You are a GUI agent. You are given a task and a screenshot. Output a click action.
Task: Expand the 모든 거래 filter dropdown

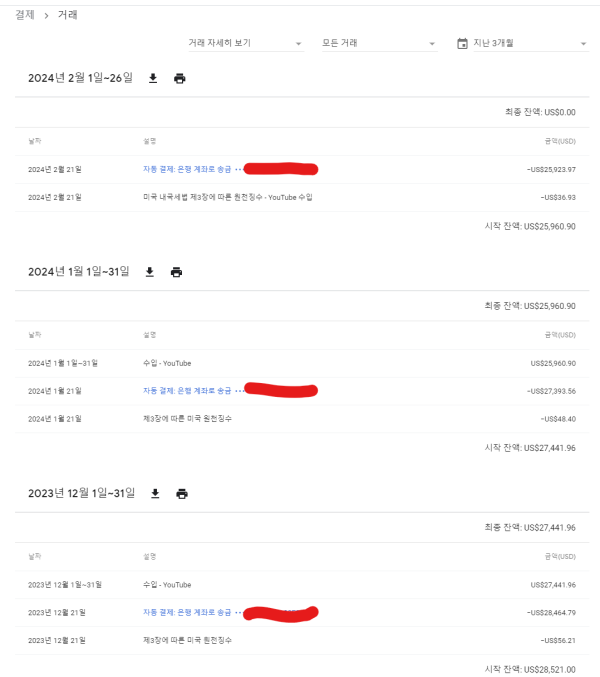378,43
